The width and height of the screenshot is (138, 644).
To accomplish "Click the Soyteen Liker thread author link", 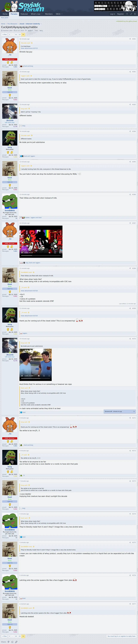I will pos(8,30).
